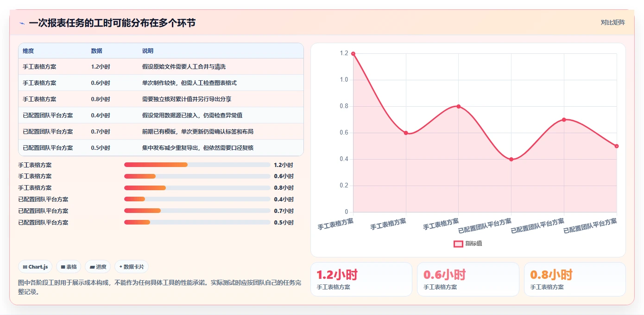Image resolution: width=644 pixels, height=315 pixels.
Task: Click description 单次制作较快，但需人工检查图表格式
Action: coord(189,83)
